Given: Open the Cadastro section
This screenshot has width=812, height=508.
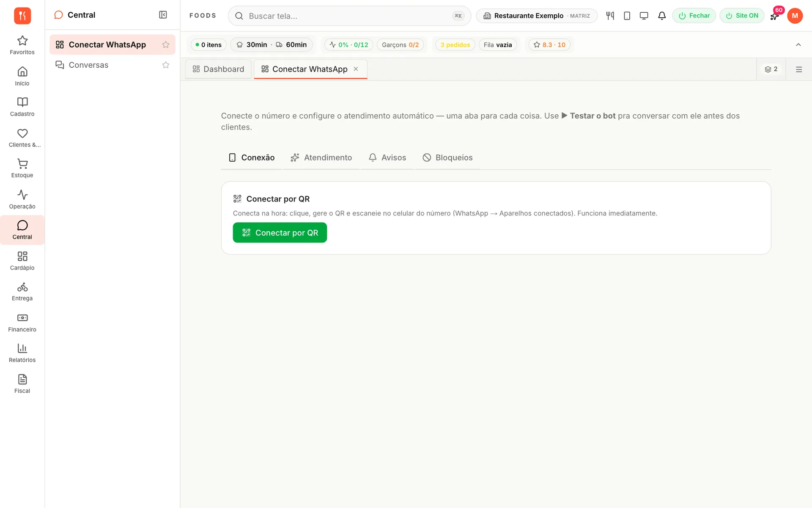Looking at the screenshot, I should 22,107.
